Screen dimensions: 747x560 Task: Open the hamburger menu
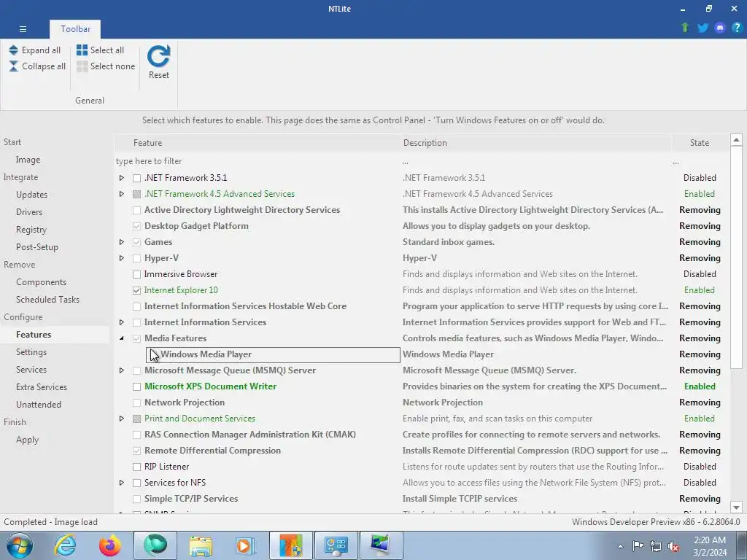23,29
